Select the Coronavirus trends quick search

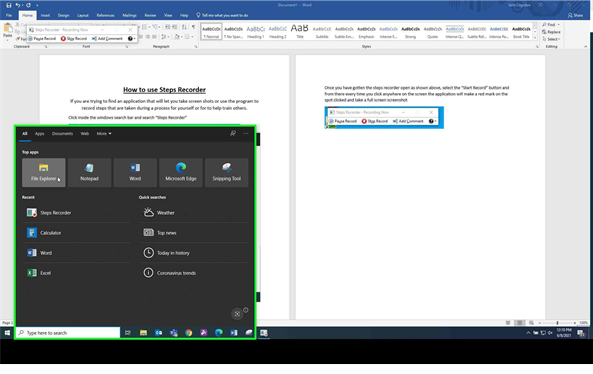pyautogui.click(x=194, y=273)
